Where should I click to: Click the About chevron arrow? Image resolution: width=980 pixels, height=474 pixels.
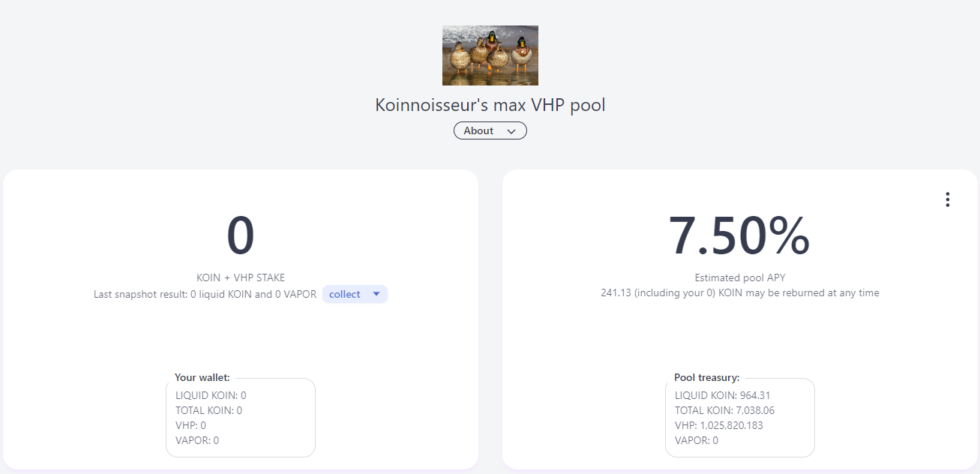point(511,131)
